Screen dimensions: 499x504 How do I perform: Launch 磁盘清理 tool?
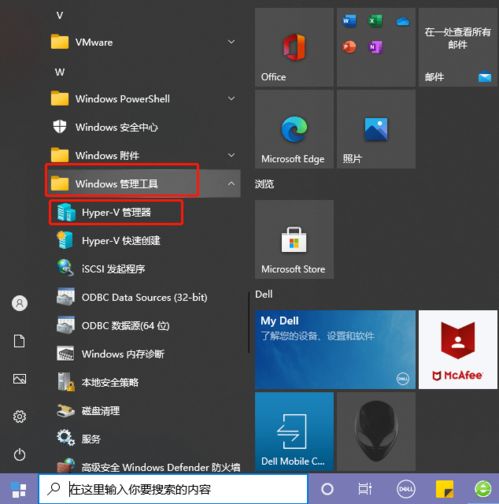coord(144,410)
